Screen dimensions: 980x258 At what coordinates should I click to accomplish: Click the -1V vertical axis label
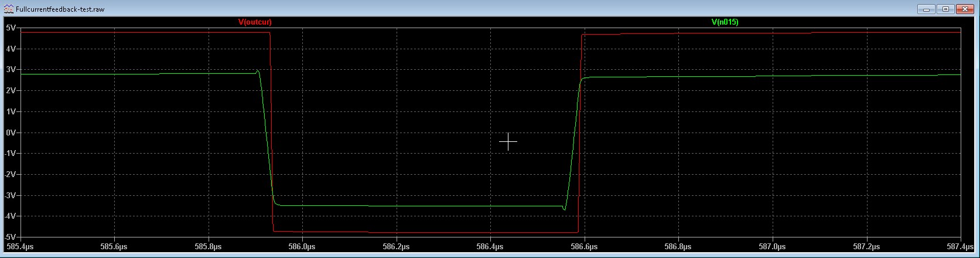click(x=10, y=154)
